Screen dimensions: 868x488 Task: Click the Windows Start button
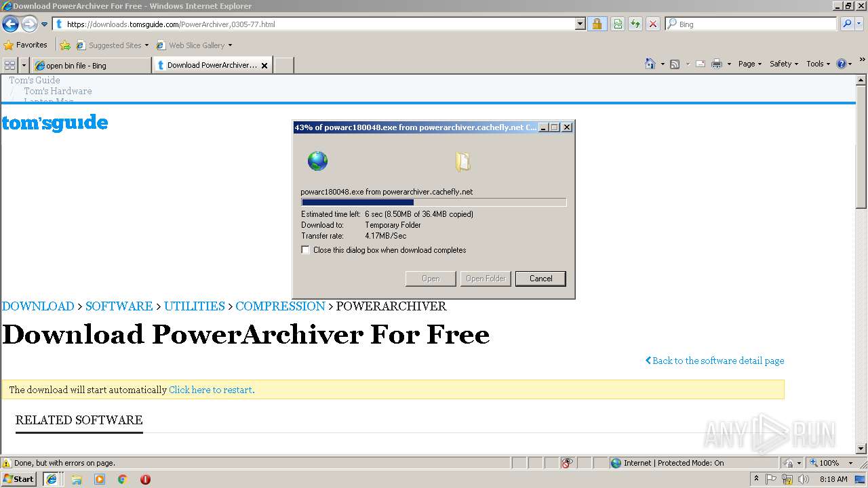tap(19, 479)
